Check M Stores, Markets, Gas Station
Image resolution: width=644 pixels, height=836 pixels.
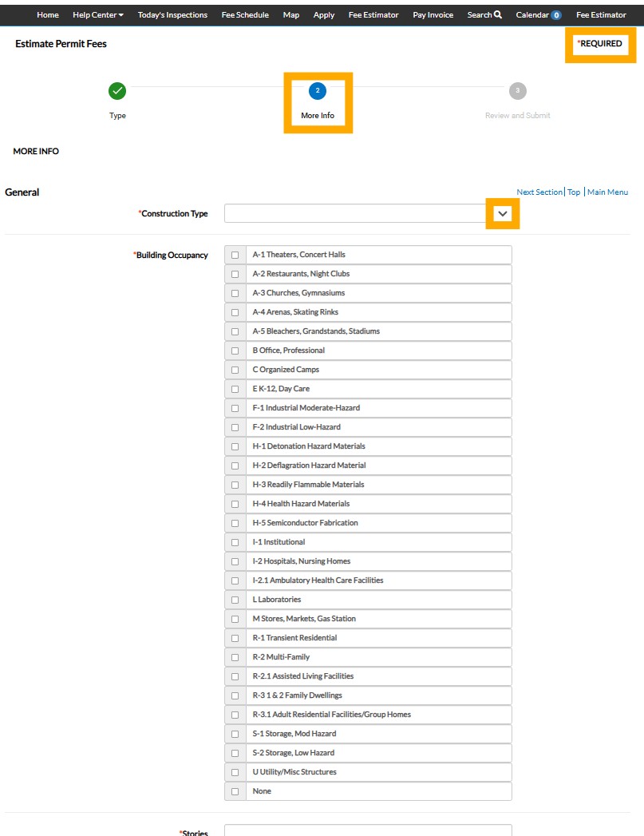[x=235, y=619]
